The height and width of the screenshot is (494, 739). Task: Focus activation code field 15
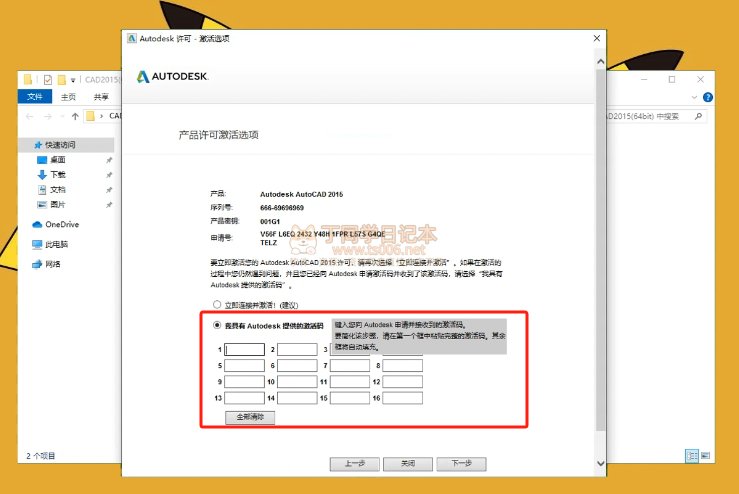tap(350, 398)
